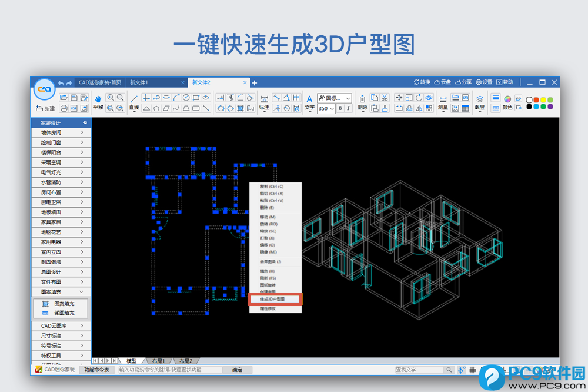Click the 确定 confirm button
588x392 pixels.
[x=237, y=370]
